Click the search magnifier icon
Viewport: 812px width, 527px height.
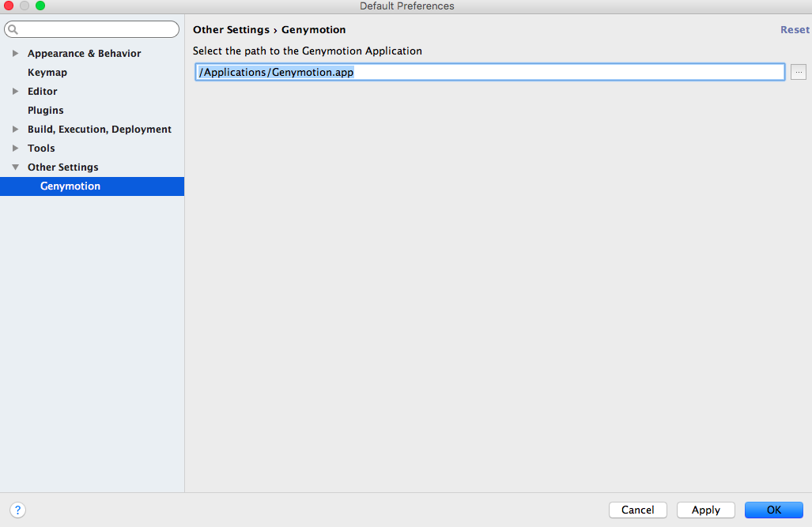[x=13, y=29]
